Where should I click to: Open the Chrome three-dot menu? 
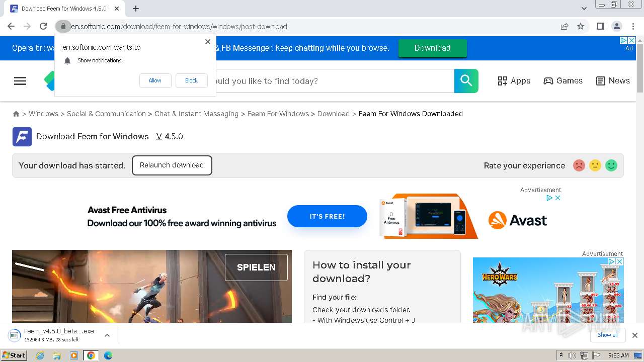633,26
